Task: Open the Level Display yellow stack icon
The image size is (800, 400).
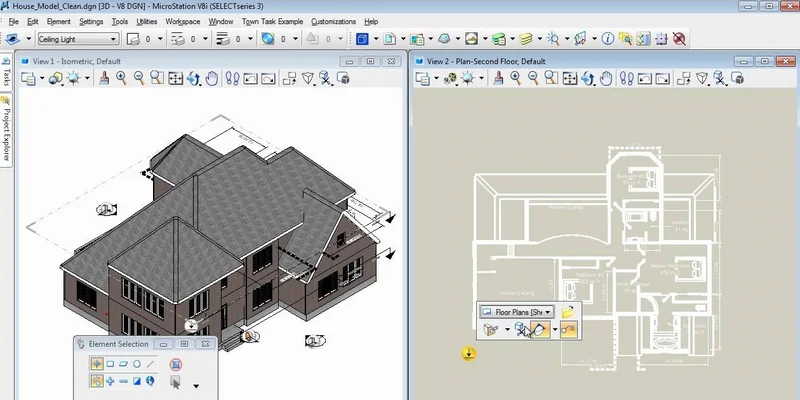Action: pyautogui.click(x=526, y=39)
